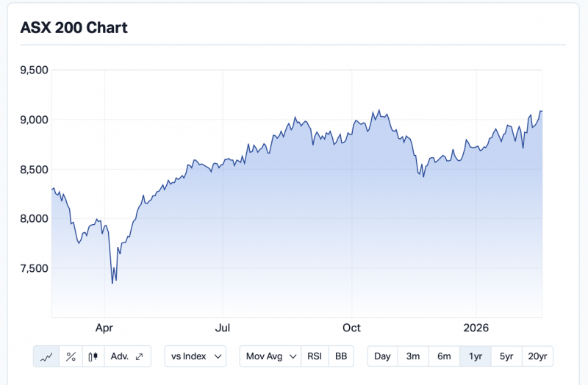Click the chart's latest rightmost data point
Viewport: 588px width, 385px height.
tap(542, 112)
